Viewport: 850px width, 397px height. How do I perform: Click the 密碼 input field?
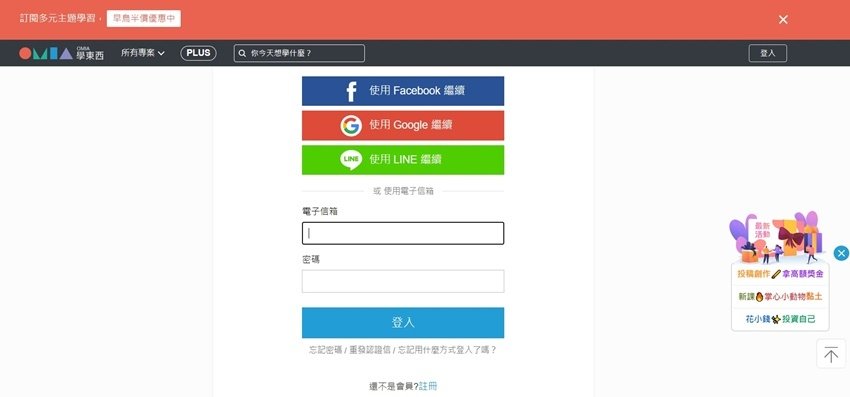(403, 281)
